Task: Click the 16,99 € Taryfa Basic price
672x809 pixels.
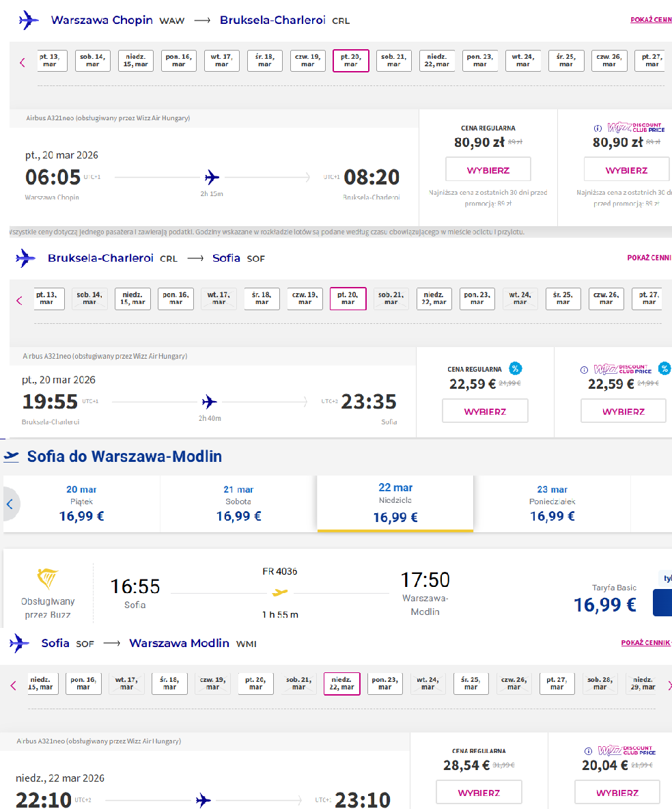Action: (x=605, y=604)
